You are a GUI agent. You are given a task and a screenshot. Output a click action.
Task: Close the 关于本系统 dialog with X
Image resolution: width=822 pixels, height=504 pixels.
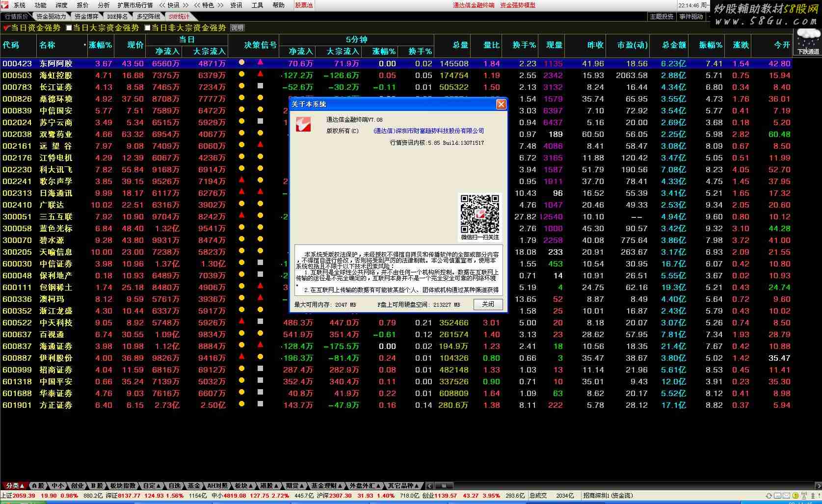(501, 104)
